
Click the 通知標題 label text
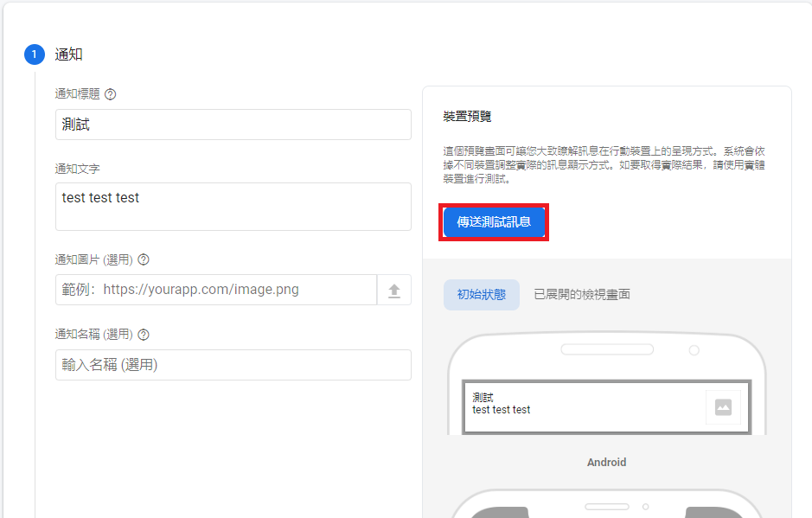click(x=77, y=93)
